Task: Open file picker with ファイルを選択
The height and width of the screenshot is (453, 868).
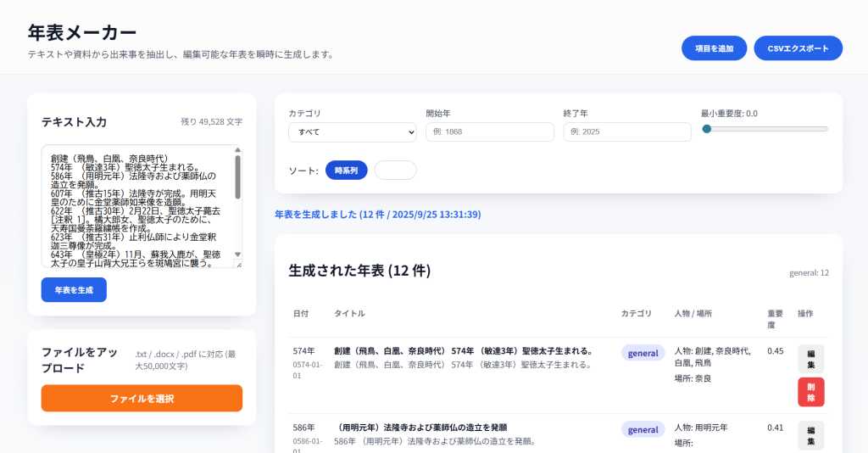Action: [x=142, y=398]
